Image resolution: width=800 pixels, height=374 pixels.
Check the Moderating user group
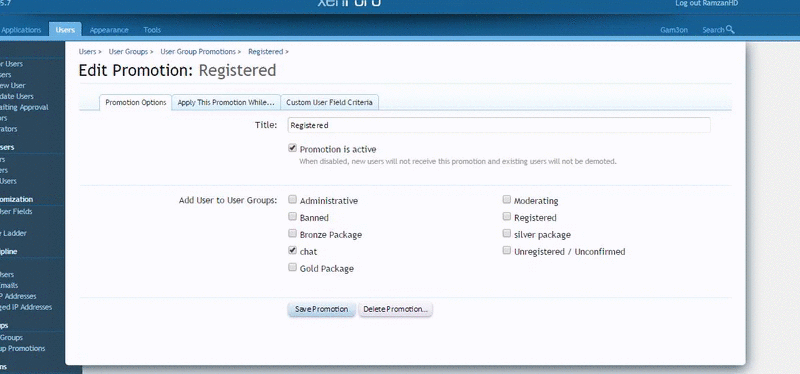(x=507, y=200)
